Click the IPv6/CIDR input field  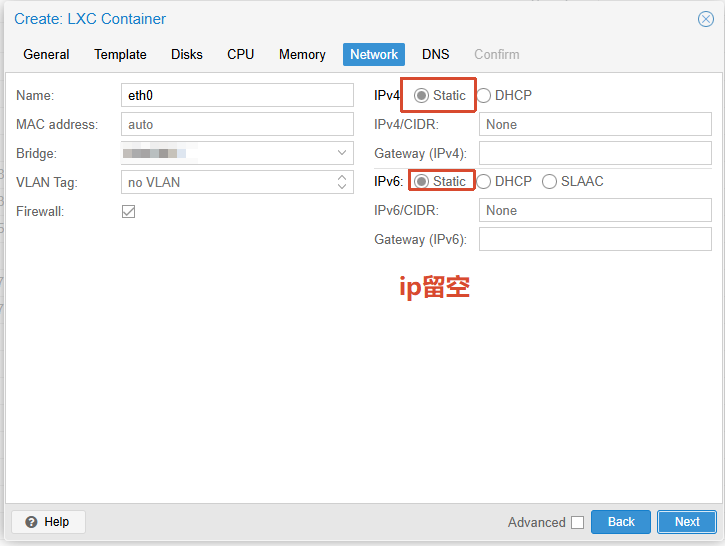(595, 210)
